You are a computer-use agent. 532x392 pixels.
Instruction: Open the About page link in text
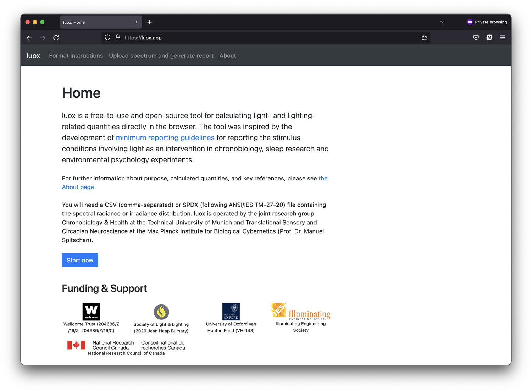click(x=78, y=187)
